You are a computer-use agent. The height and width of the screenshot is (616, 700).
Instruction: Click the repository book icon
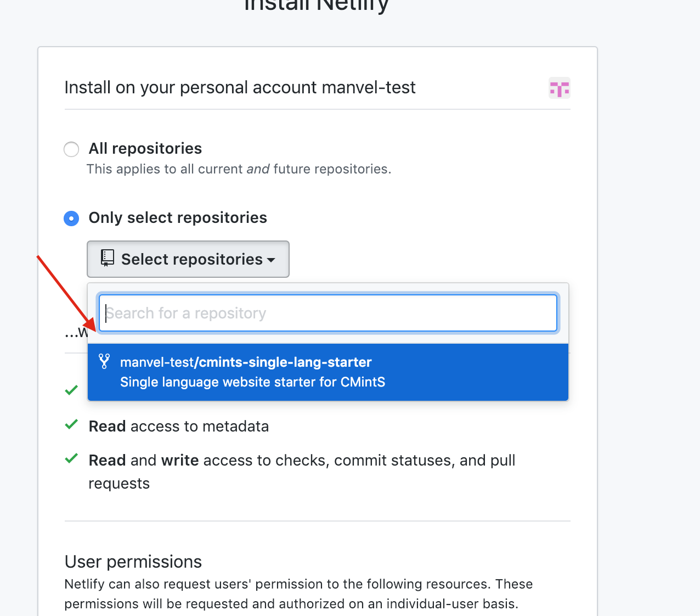[108, 259]
